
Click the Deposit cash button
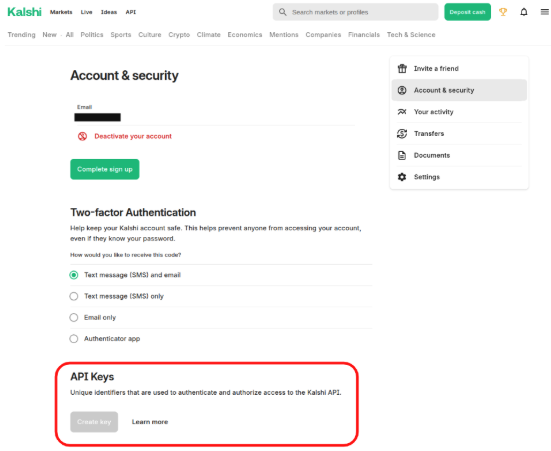[467, 12]
